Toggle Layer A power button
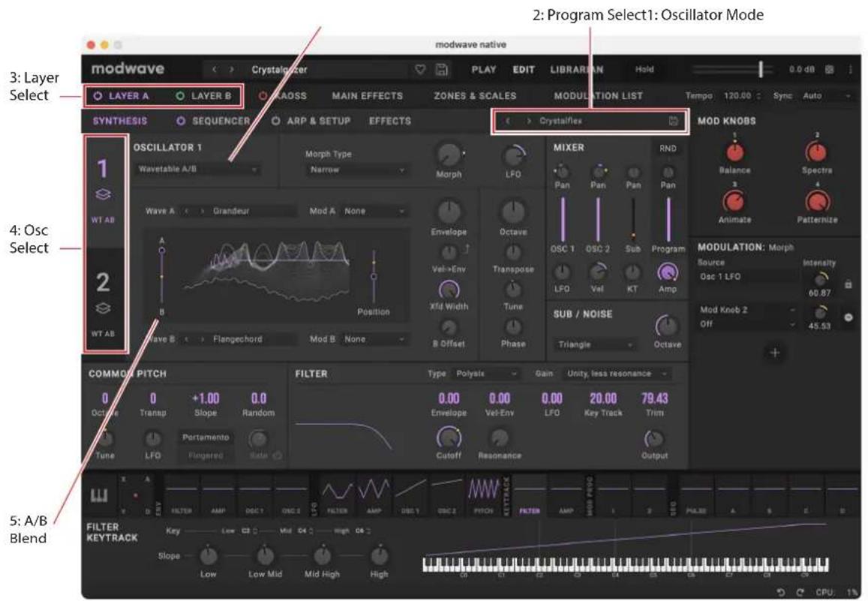868x601 pixels. (98, 96)
